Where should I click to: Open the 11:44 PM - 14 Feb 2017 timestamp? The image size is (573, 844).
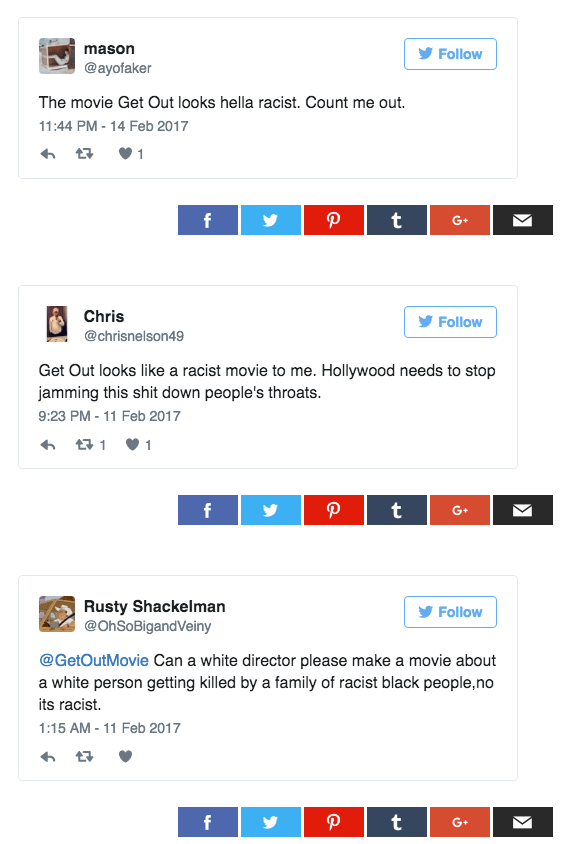[x=114, y=126]
